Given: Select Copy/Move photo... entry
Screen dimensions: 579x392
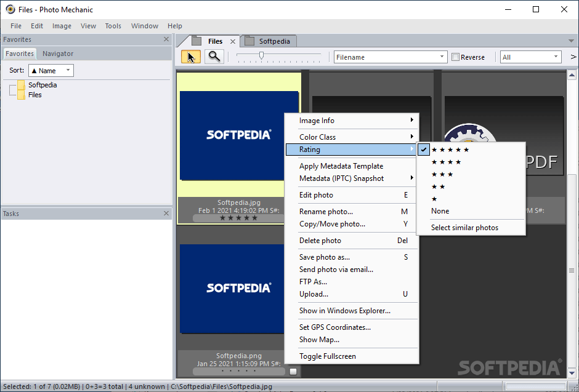Looking at the screenshot, I should pyautogui.click(x=352, y=224).
